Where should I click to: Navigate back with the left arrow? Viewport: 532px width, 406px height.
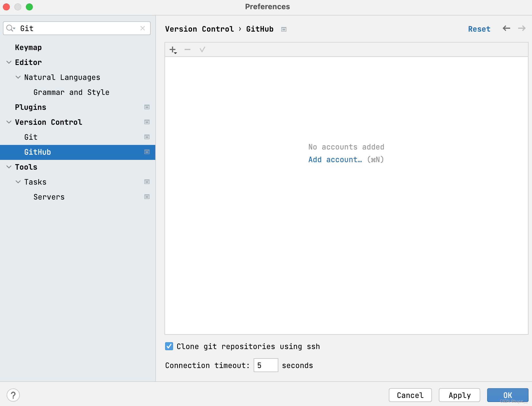pos(506,28)
